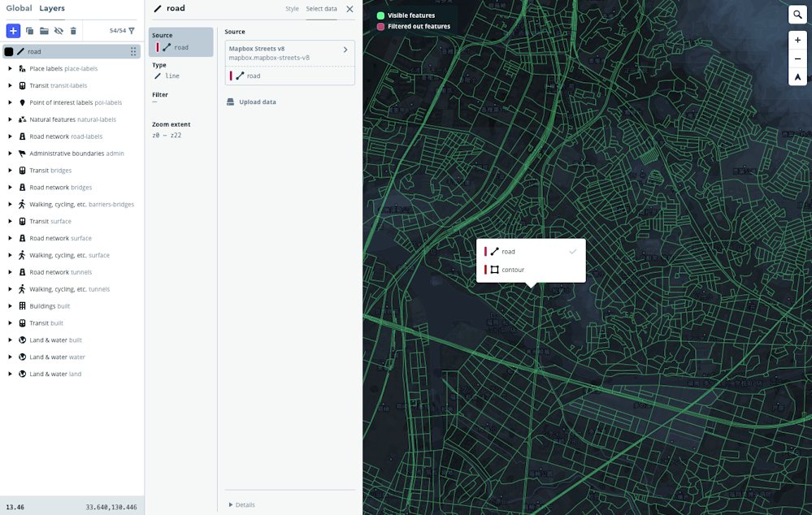Click the Land & water built globe icon
Screen dimensions: 812x515
click(x=22, y=340)
